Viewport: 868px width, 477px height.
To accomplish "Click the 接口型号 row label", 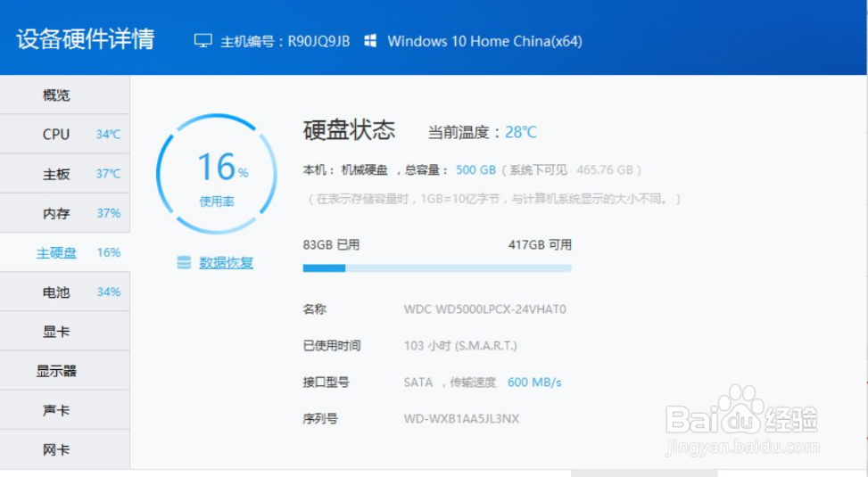I will click(x=326, y=382).
